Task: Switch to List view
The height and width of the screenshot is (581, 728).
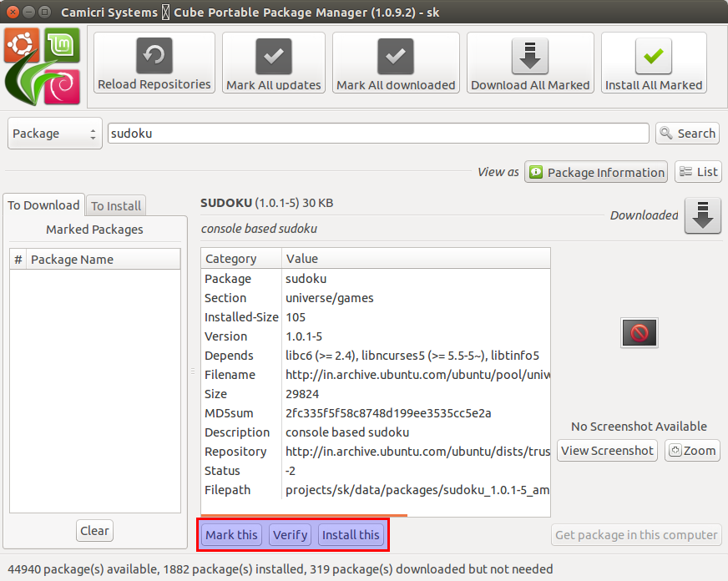Action: 698,172
